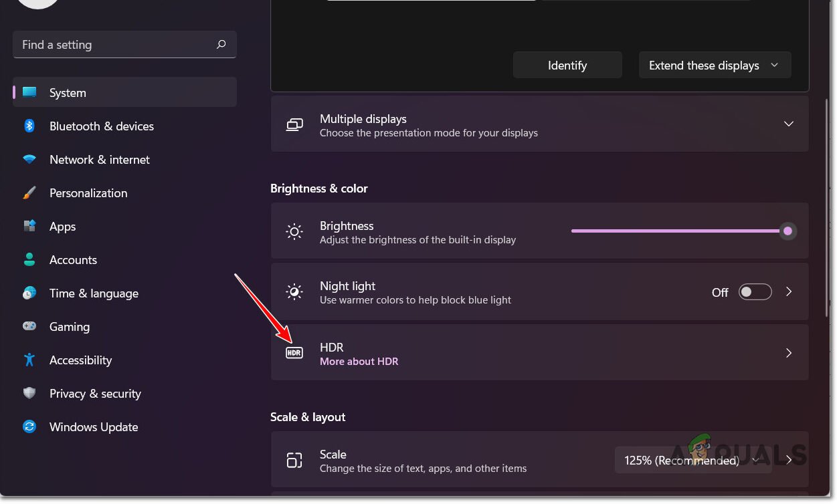
Task: Open the Extend these displays dropdown
Action: point(715,66)
